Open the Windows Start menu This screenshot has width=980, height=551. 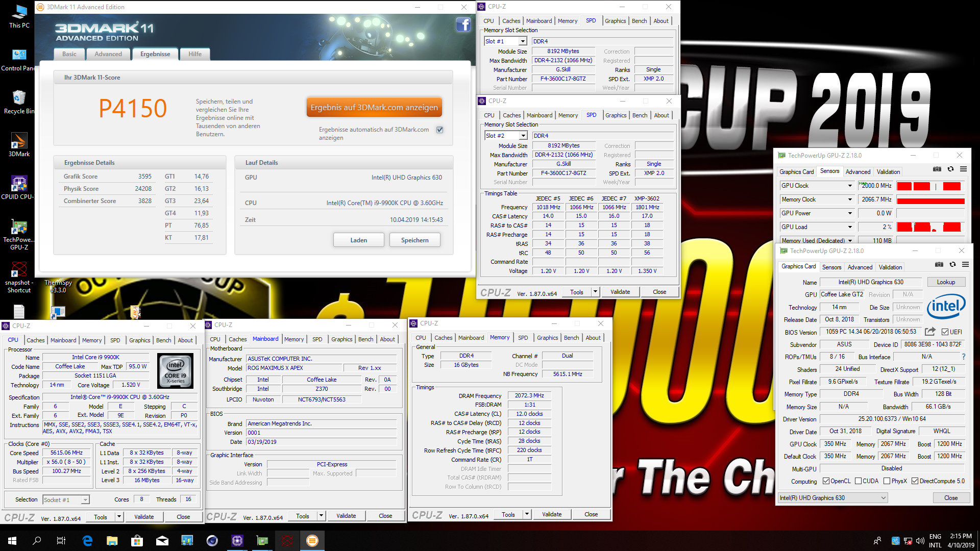pyautogui.click(x=12, y=540)
